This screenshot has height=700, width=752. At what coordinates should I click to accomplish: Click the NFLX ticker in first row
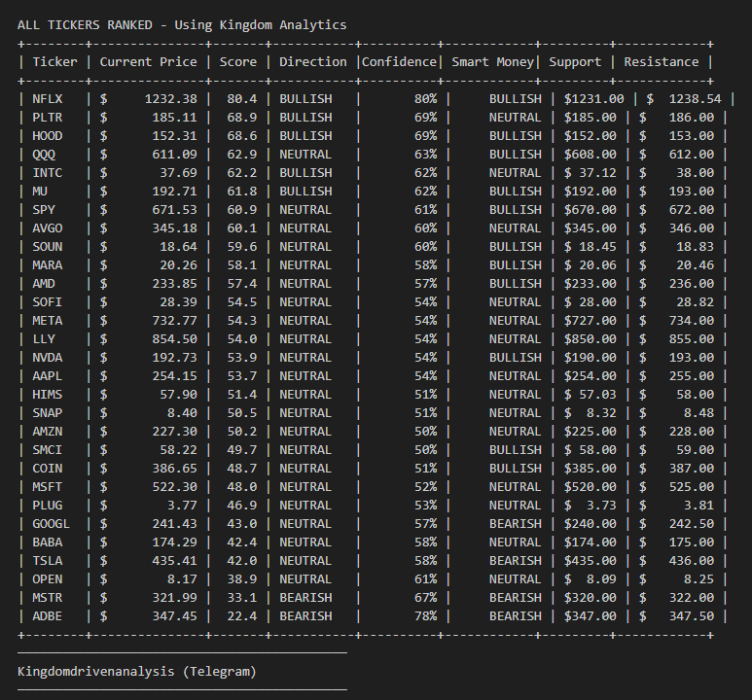(47, 98)
